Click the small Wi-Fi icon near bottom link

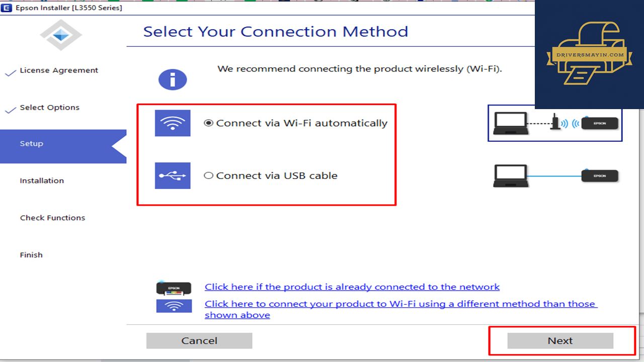(174, 306)
